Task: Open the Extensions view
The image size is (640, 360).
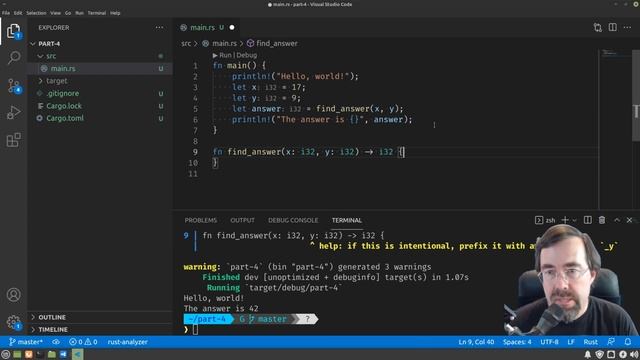Action: pyautogui.click(x=13, y=140)
